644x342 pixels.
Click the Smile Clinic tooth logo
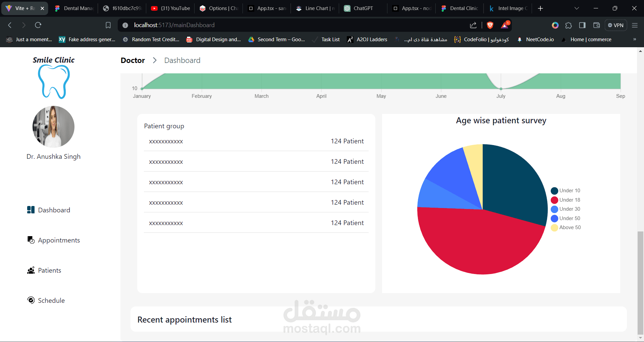point(54,81)
